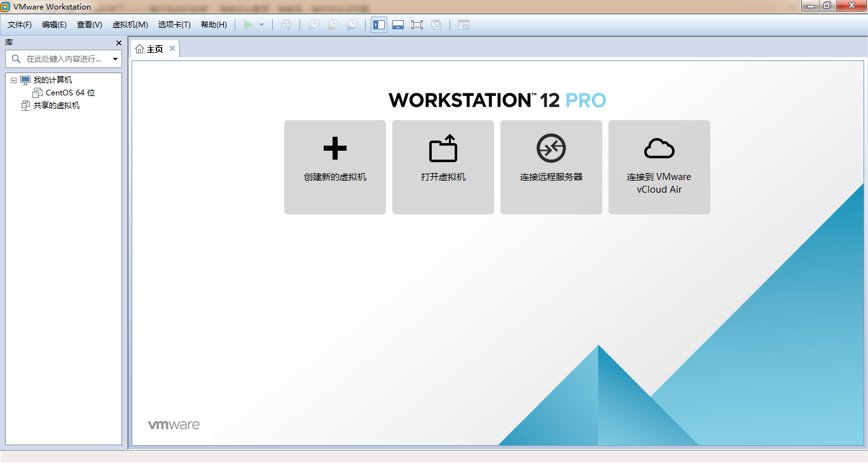
Task: Click the revert to snapshot toolbar icon
Action: [333, 25]
